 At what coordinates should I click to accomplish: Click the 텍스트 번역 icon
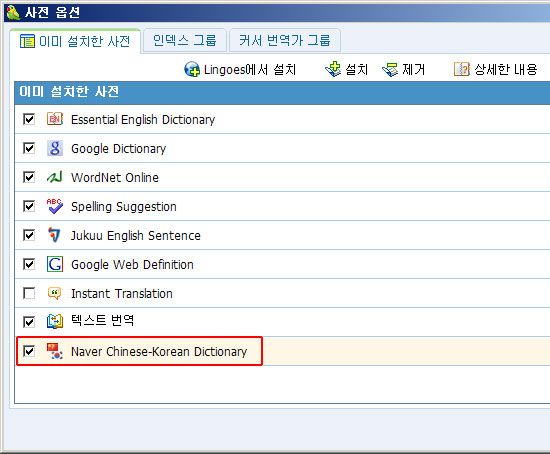[55, 321]
